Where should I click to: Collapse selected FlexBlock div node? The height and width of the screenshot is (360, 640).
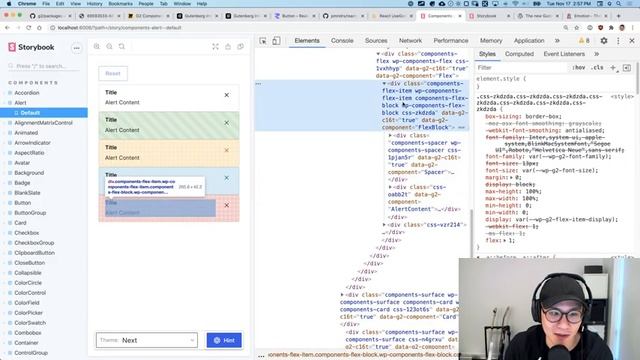click(x=384, y=84)
